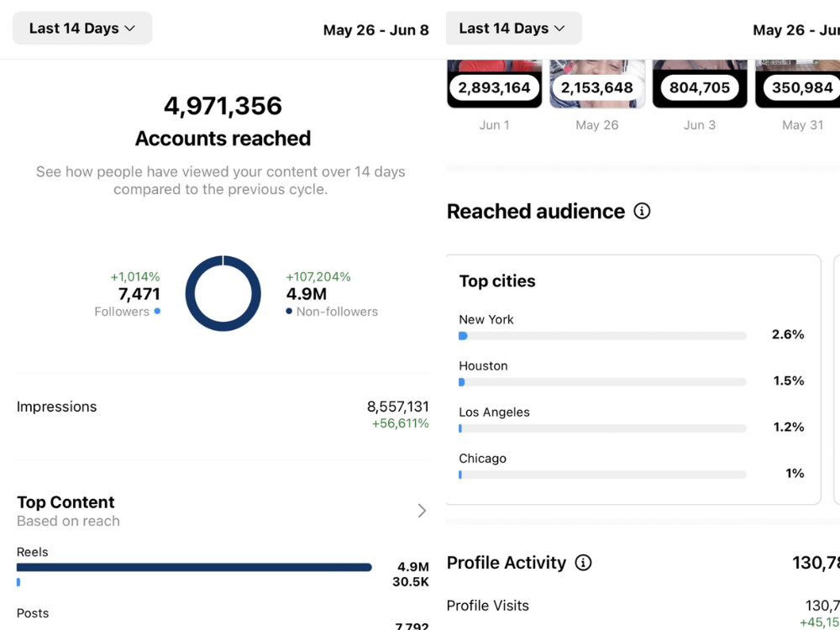The image size is (840, 630).
Task: Click the Non-followers legend label
Action: pyautogui.click(x=337, y=312)
